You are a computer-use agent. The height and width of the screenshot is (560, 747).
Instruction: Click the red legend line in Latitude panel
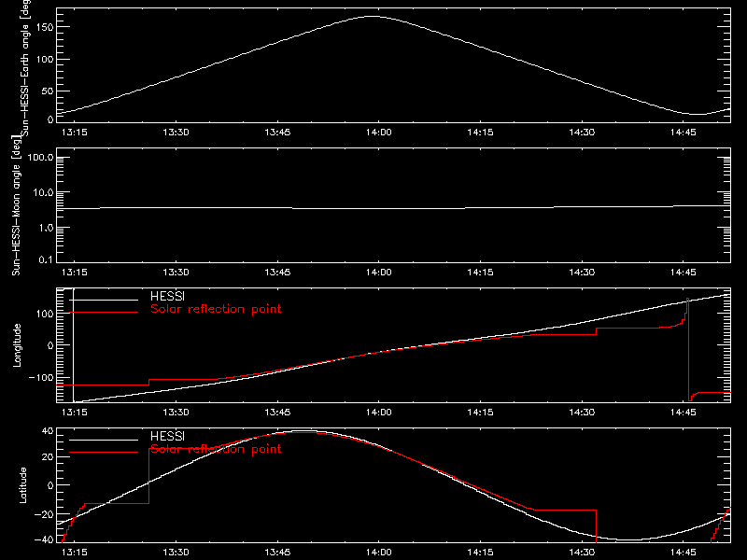pos(104,453)
